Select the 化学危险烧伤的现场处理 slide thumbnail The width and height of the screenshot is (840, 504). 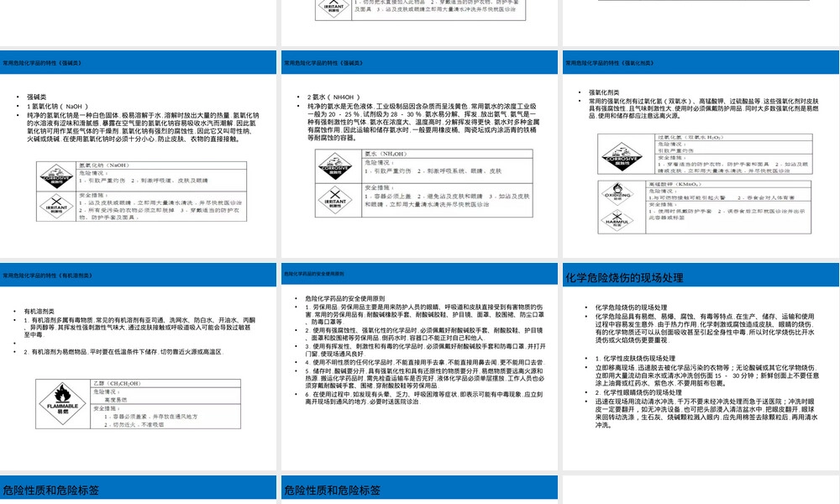[701, 366]
